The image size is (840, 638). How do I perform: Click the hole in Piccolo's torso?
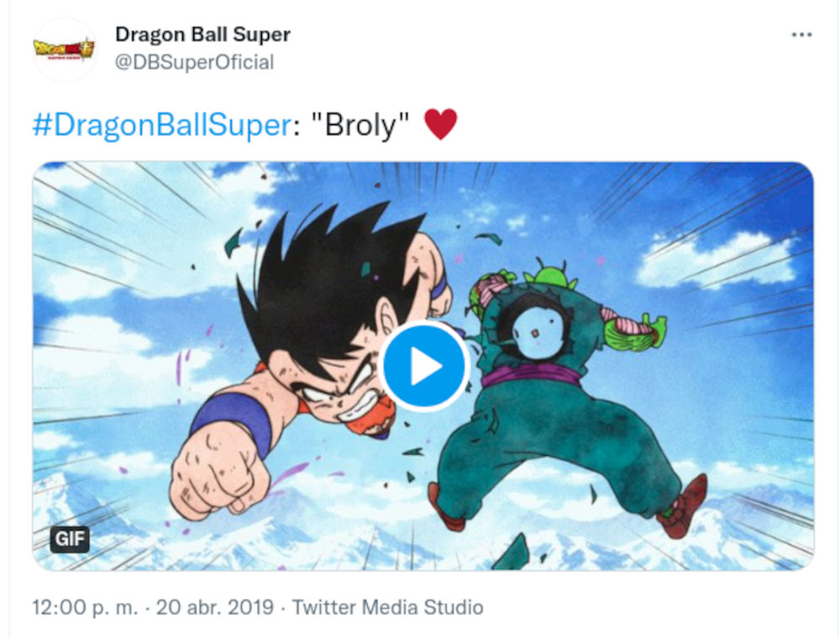click(x=533, y=324)
